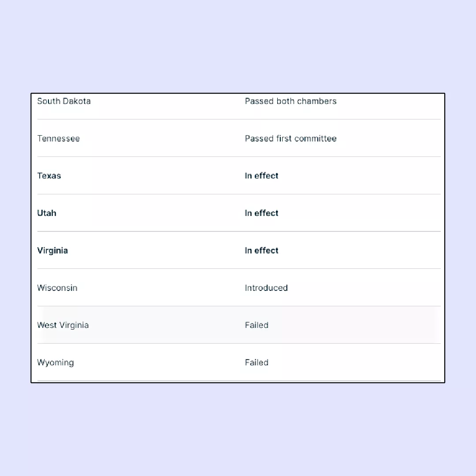This screenshot has width=476, height=476.
Task: Select West Virginia's 'Failed' status
Action: click(x=257, y=325)
